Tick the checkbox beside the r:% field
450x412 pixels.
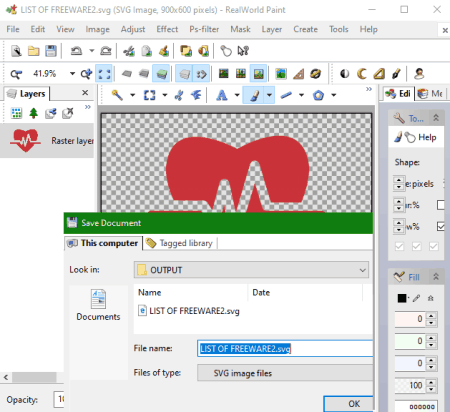441,205
